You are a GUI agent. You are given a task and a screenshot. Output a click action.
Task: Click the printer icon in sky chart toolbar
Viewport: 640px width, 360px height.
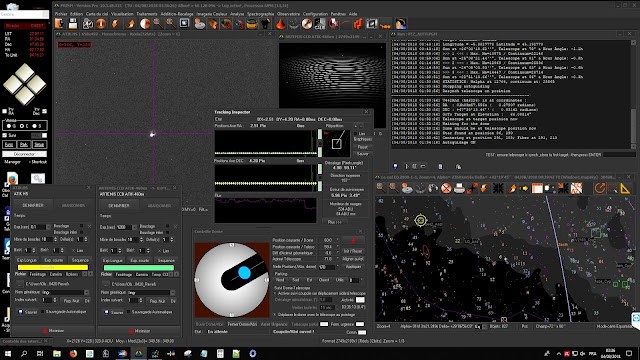459,188
